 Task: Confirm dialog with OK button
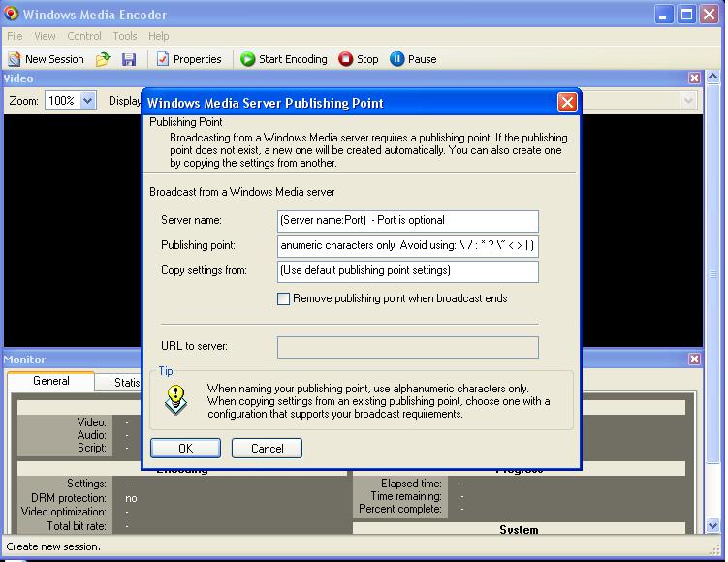(185, 449)
